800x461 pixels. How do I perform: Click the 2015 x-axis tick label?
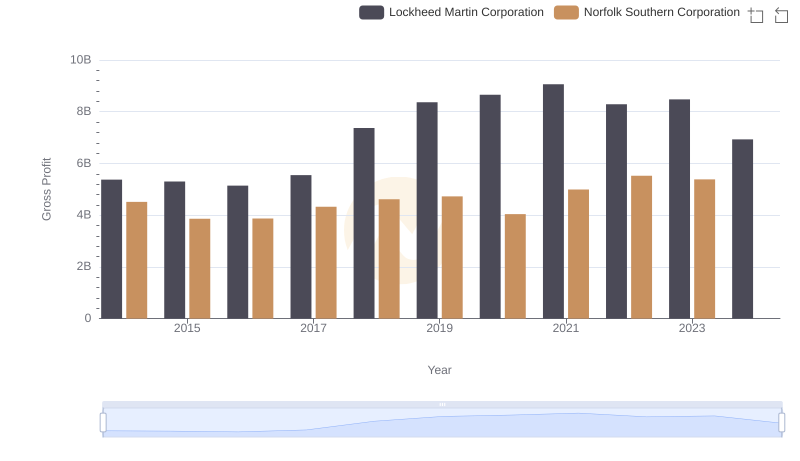click(187, 328)
